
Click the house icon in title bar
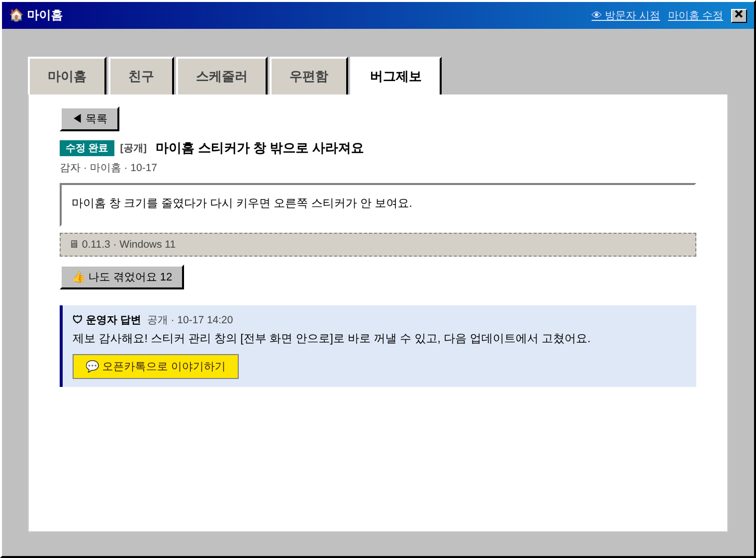point(16,15)
